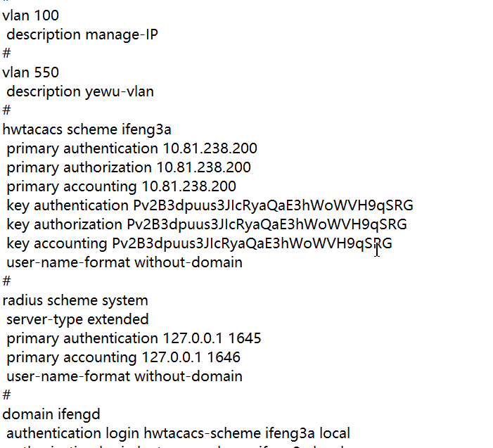Click the "radius scheme system" line

coord(75,300)
